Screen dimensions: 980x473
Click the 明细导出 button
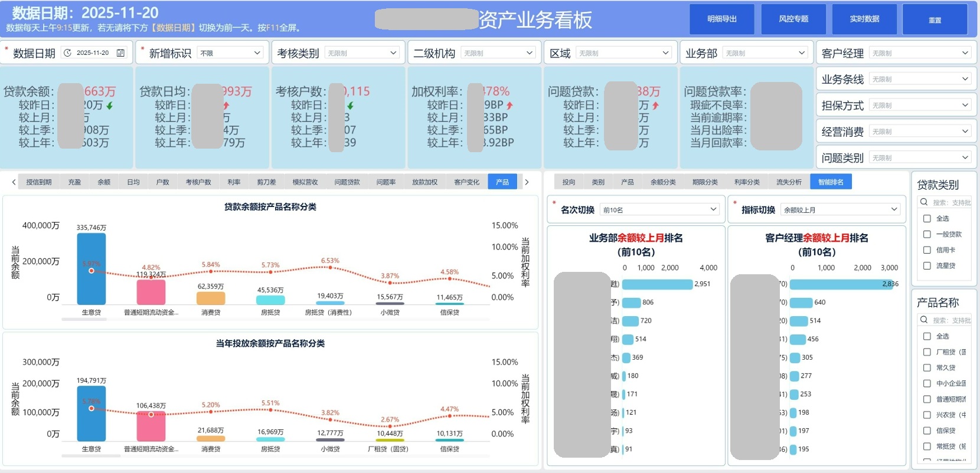pos(722,19)
